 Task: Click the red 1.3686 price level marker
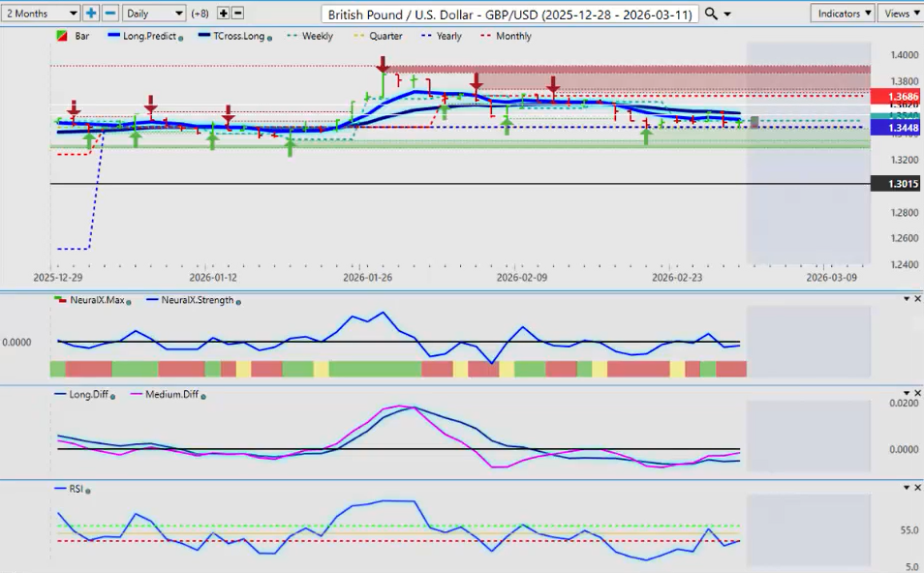894,97
